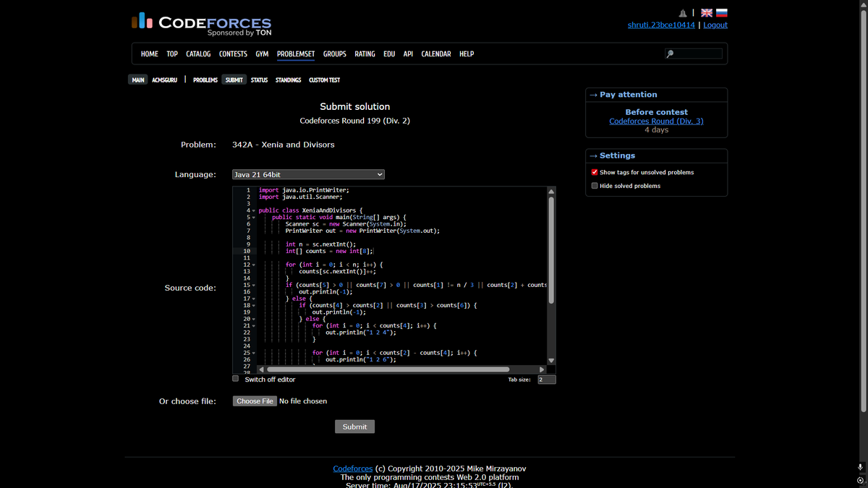Open EDU menu item
This screenshot has width=868, height=488.
point(389,54)
